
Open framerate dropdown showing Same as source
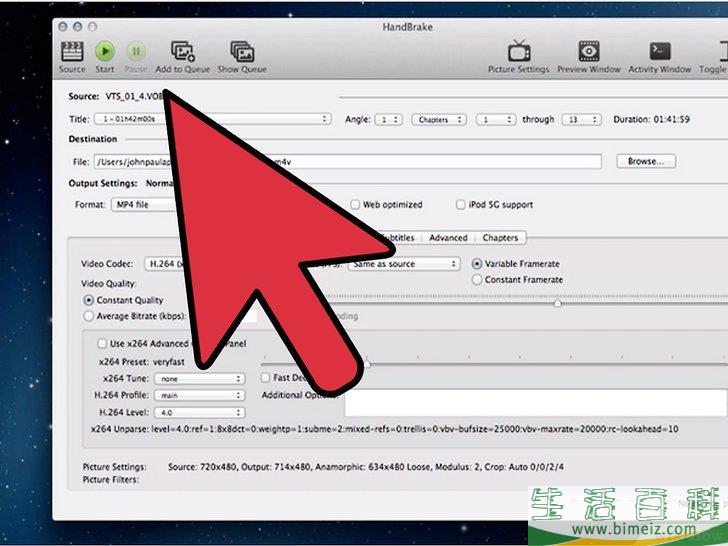pyautogui.click(x=404, y=264)
